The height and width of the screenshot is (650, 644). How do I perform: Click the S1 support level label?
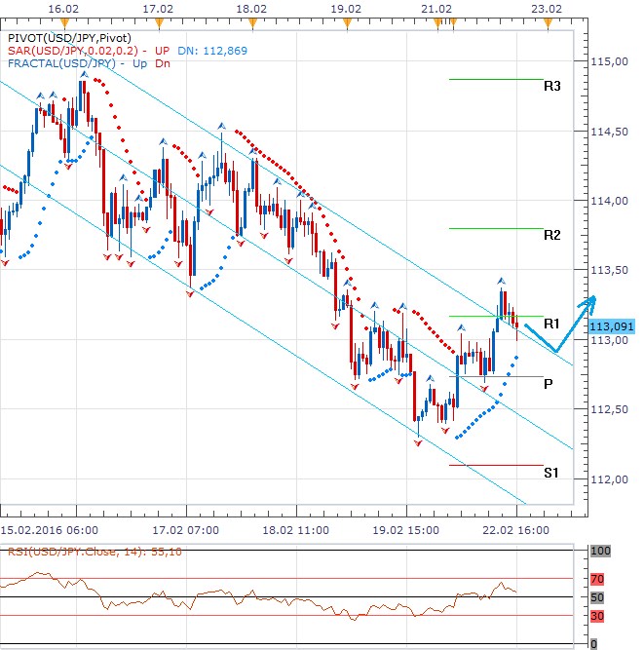coord(551,473)
